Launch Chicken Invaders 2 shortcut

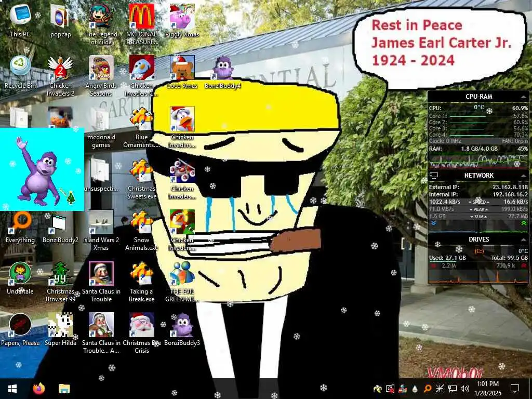pyautogui.click(x=60, y=76)
